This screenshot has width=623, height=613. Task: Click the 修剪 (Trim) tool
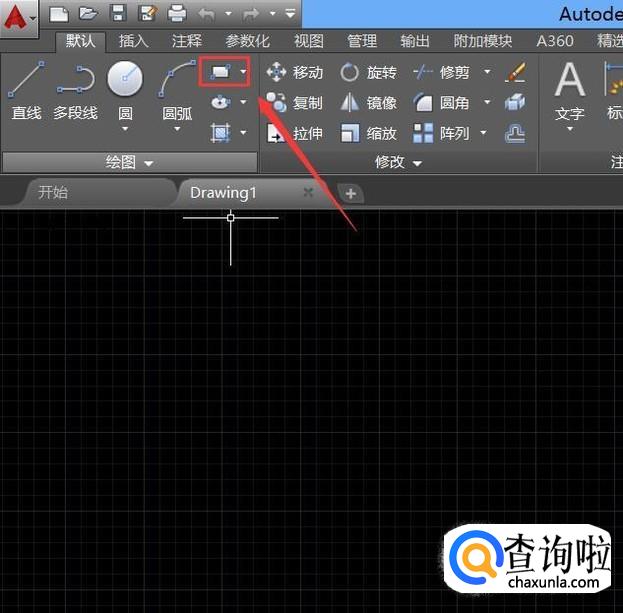click(x=441, y=72)
